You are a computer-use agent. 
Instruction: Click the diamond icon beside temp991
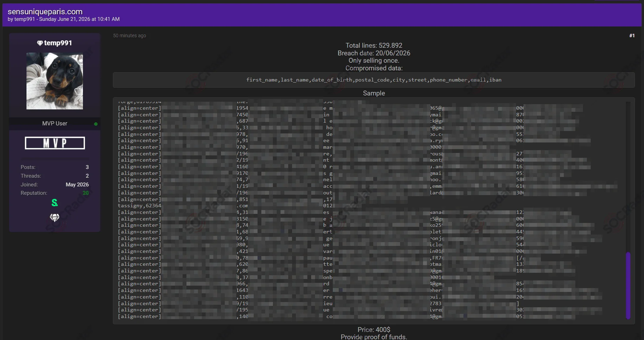[x=40, y=43]
